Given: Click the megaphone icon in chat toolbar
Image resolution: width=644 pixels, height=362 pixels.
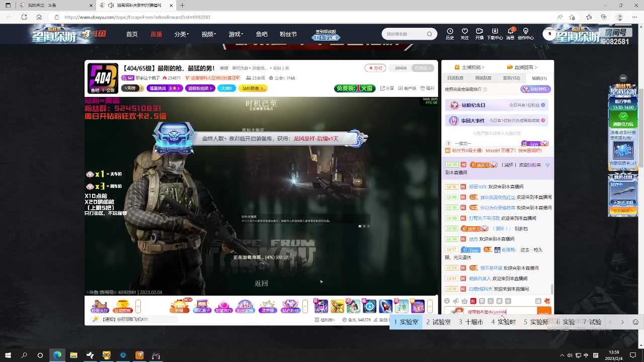Looking at the screenshot, I should pyautogui.click(x=456, y=301).
